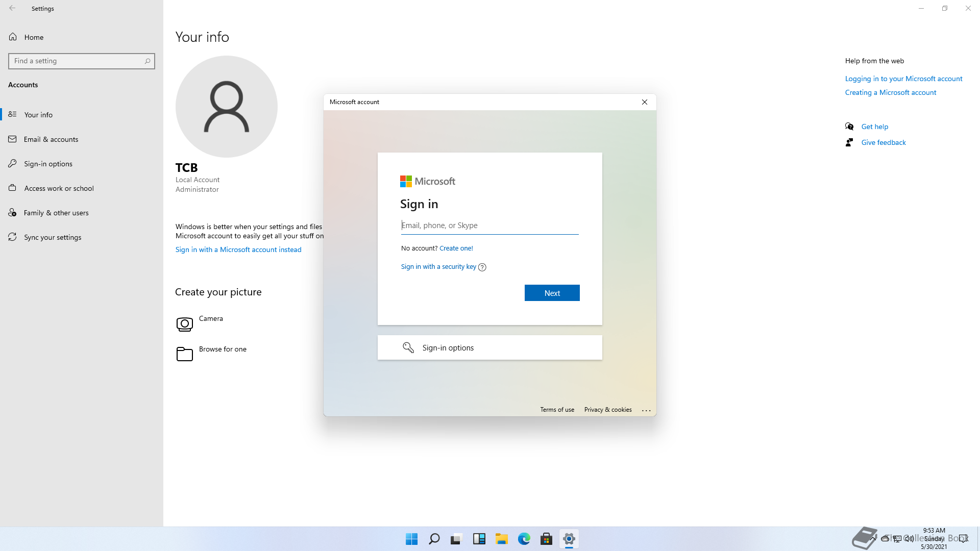Open Home in Settings sidebar

[82, 37]
